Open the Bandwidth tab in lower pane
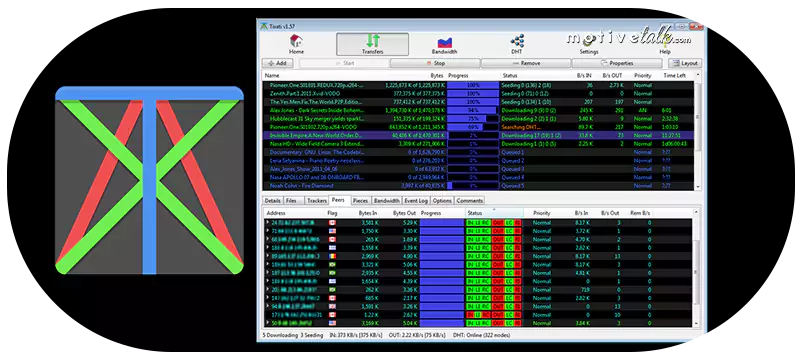The height and width of the screenshot is (360, 800). point(387,201)
